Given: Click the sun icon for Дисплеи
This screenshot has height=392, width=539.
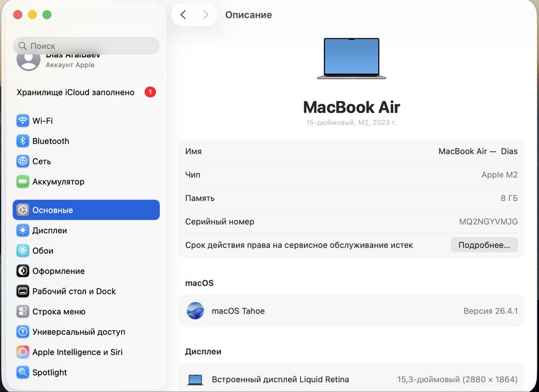Looking at the screenshot, I should point(22,230).
